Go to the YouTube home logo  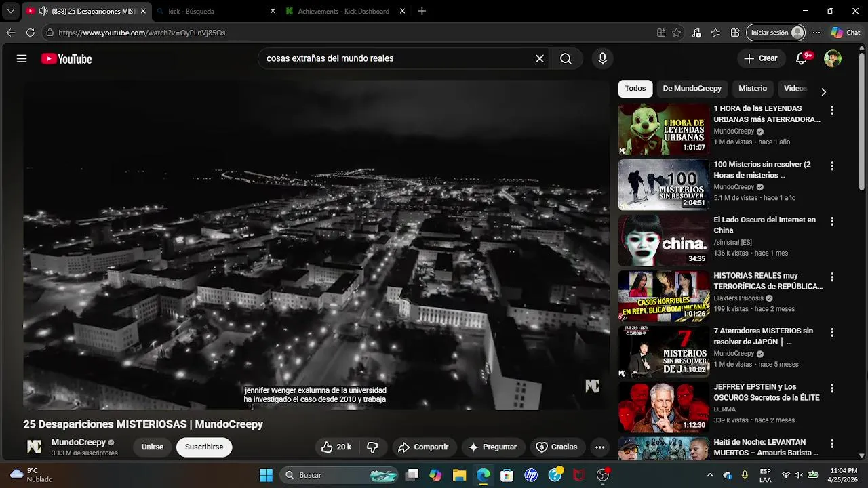point(66,59)
